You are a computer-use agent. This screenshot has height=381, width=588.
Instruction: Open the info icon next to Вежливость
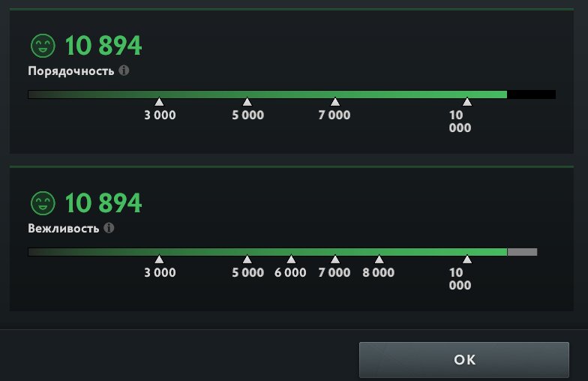[109, 228]
